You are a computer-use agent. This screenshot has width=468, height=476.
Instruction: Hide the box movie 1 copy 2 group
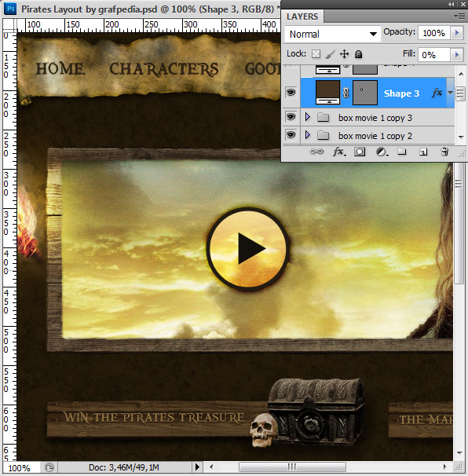(x=291, y=135)
